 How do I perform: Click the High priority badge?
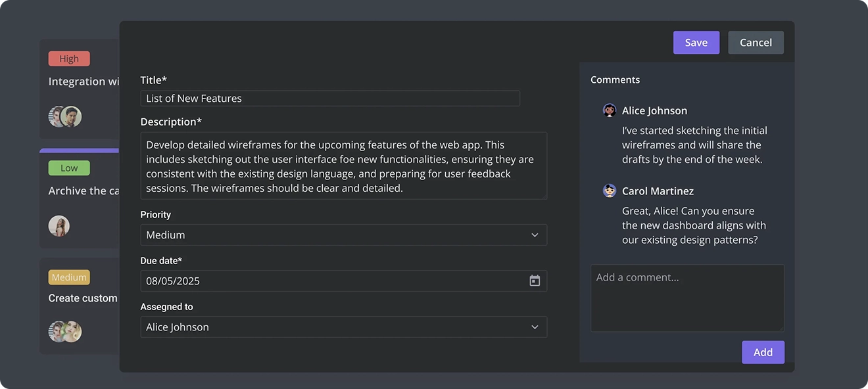[68, 58]
